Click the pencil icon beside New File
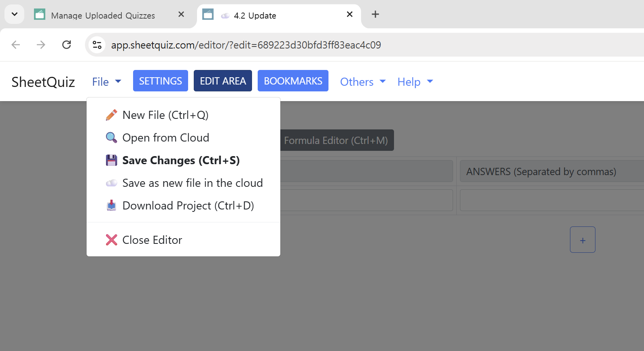The image size is (644, 351). point(111,115)
